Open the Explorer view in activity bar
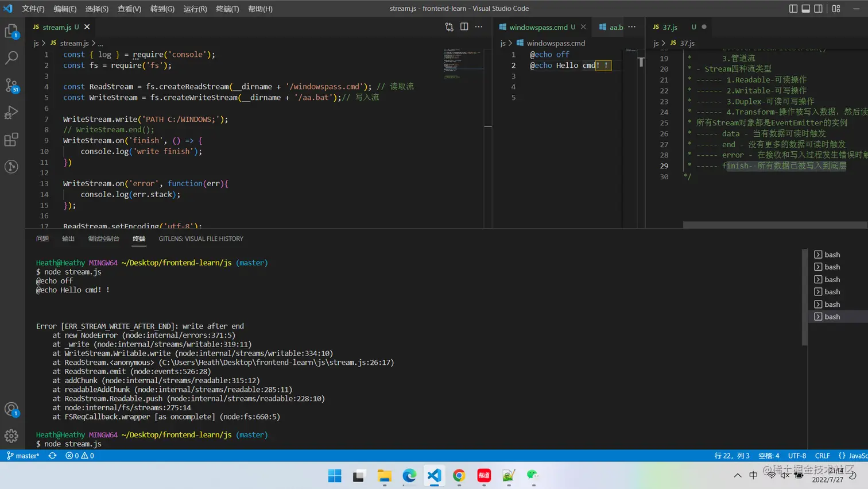Image resolution: width=868 pixels, height=489 pixels. (11, 31)
